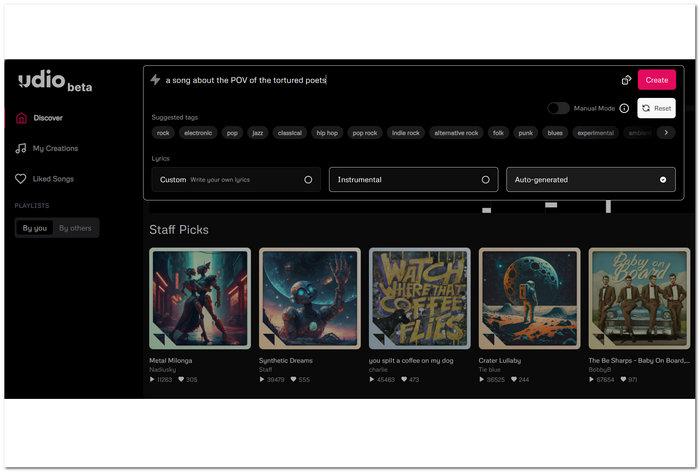Image resolution: width=700 pixels, height=472 pixels.
Task: Click play icon under Crater Lullaby
Action: (481, 380)
